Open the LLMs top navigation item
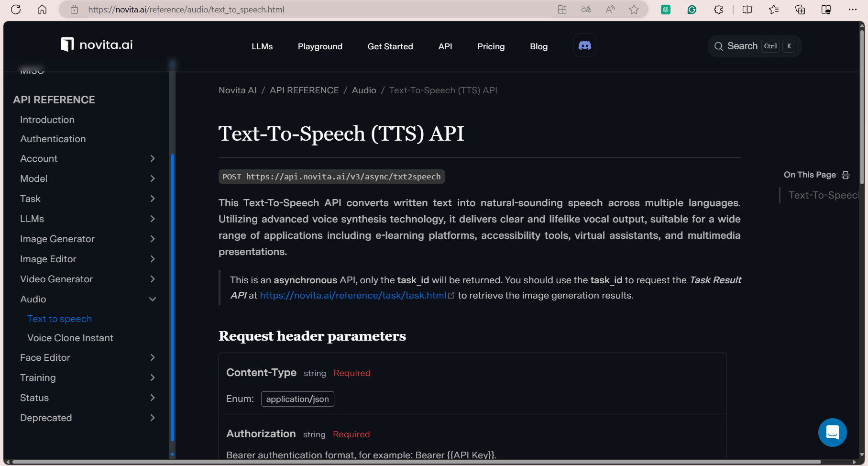 [262, 46]
